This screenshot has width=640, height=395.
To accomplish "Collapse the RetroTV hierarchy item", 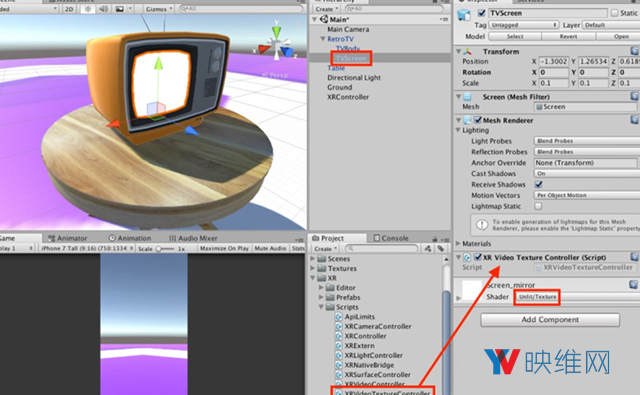I will pyautogui.click(x=323, y=39).
